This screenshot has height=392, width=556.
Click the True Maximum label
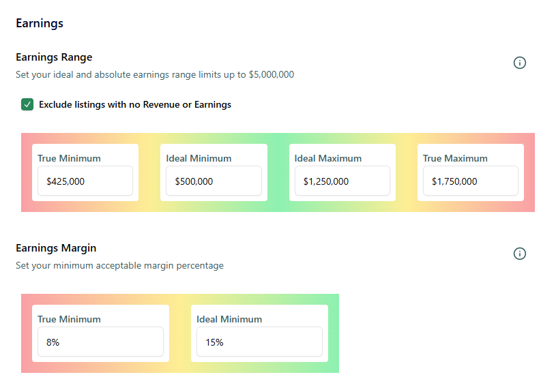click(x=455, y=158)
